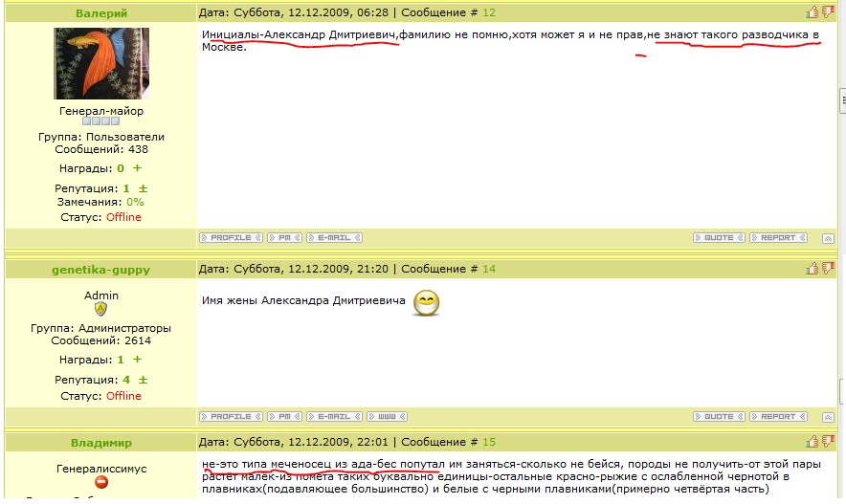This screenshot has height=504, width=846.
Task: Report Валерий's message 12
Action: 779,238
